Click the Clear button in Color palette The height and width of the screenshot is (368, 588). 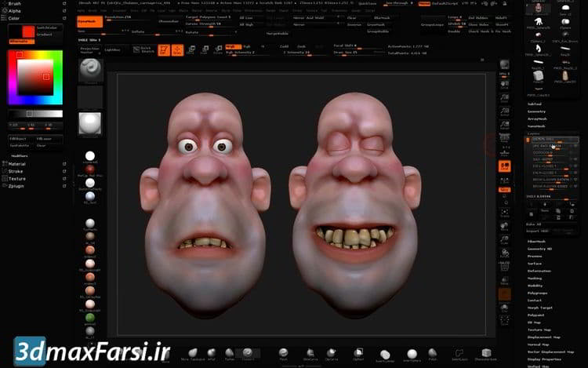tap(42, 145)
